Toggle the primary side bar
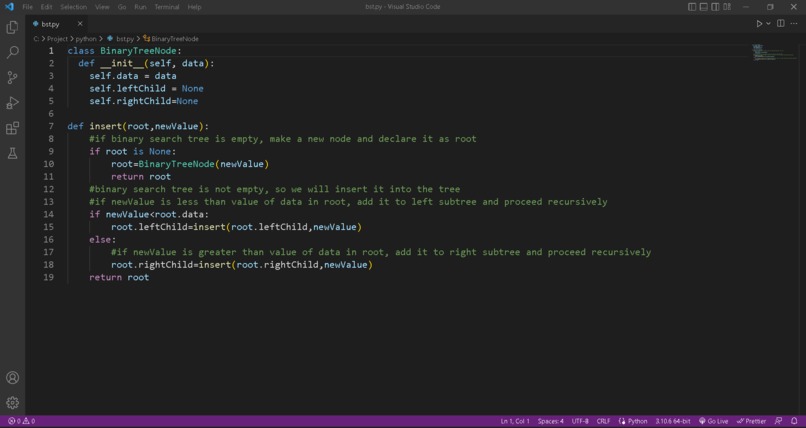 tap(692, 7)
